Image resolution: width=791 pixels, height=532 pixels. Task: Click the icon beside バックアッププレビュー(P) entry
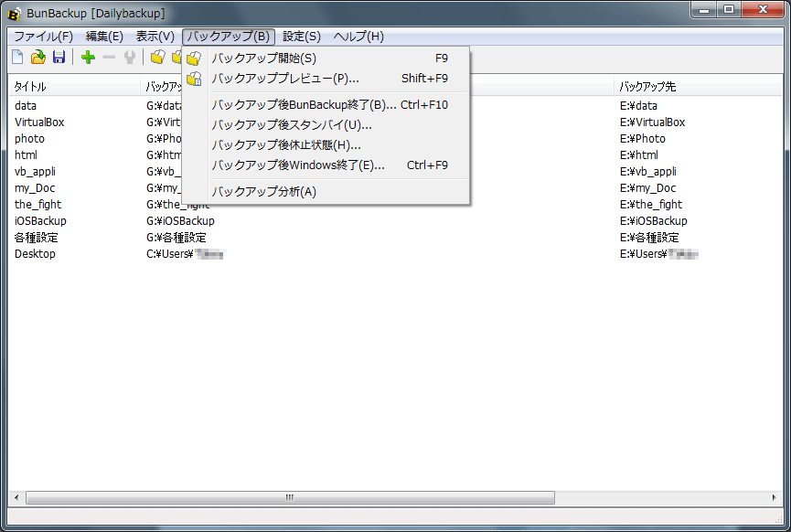(x=194, y=79)
